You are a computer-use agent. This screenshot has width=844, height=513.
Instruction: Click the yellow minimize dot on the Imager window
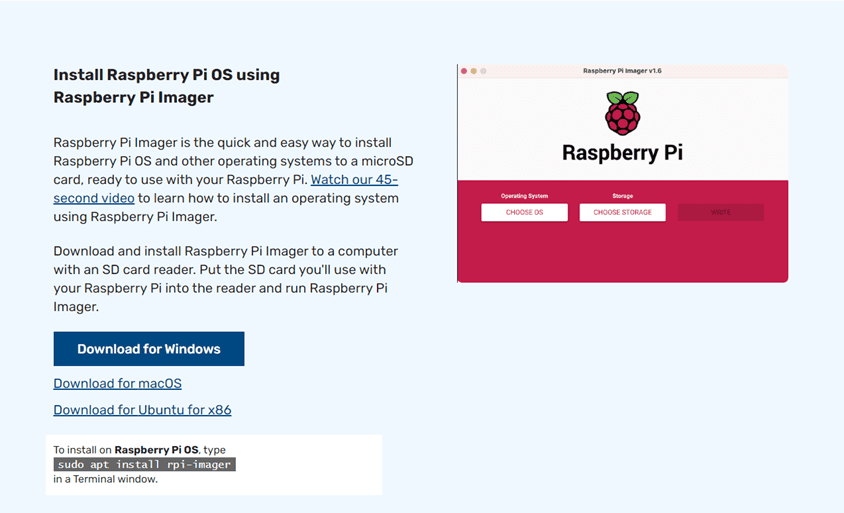(x=474, y=71)
